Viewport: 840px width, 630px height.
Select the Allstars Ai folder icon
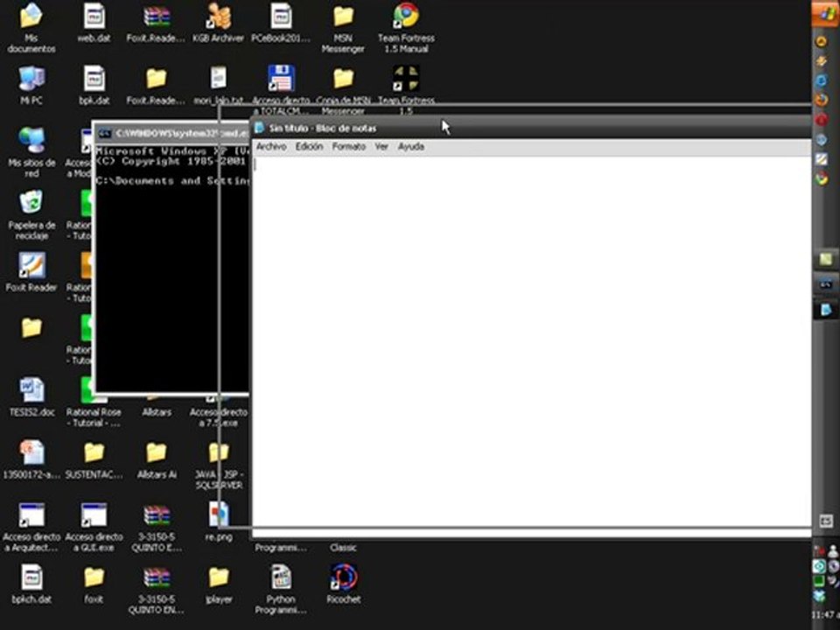click(x=157, y=459)
